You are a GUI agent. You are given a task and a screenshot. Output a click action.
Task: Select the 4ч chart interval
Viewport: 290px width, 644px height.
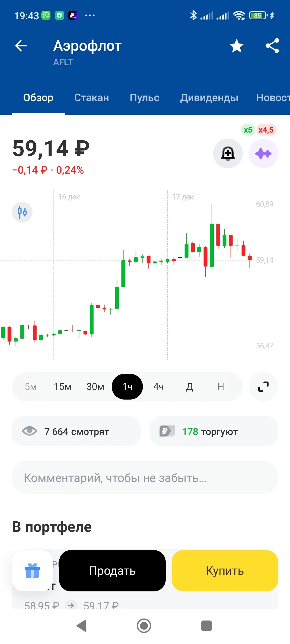tap(158, 387)
